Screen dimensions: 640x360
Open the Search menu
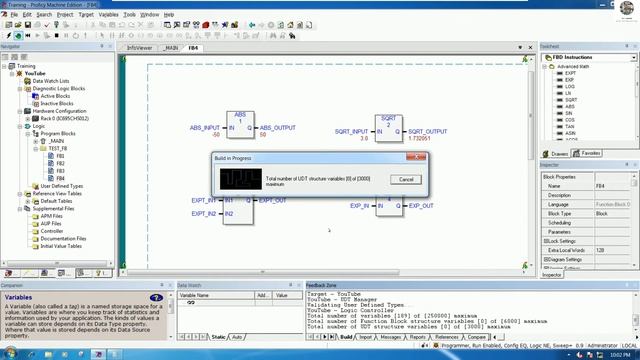[x=44, y=15]
